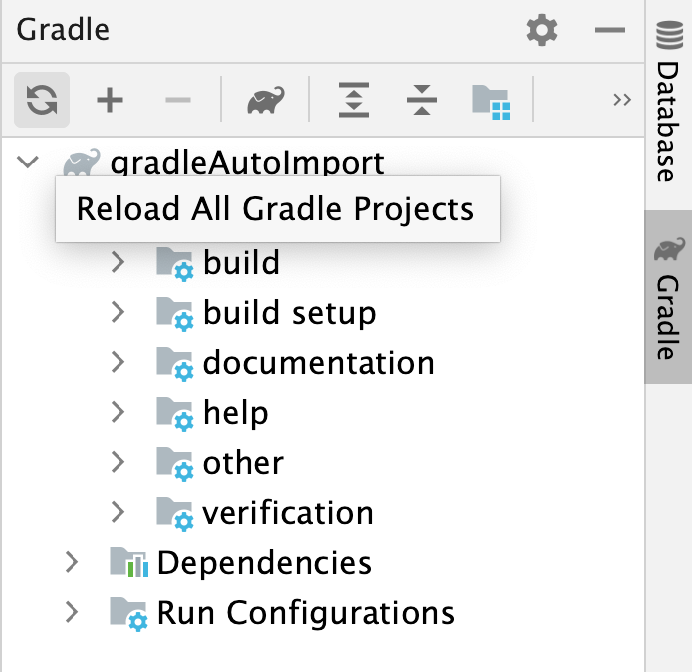Click the Collapse All toolbar icon
The image size is (692, 672).
tap(422, 100)
